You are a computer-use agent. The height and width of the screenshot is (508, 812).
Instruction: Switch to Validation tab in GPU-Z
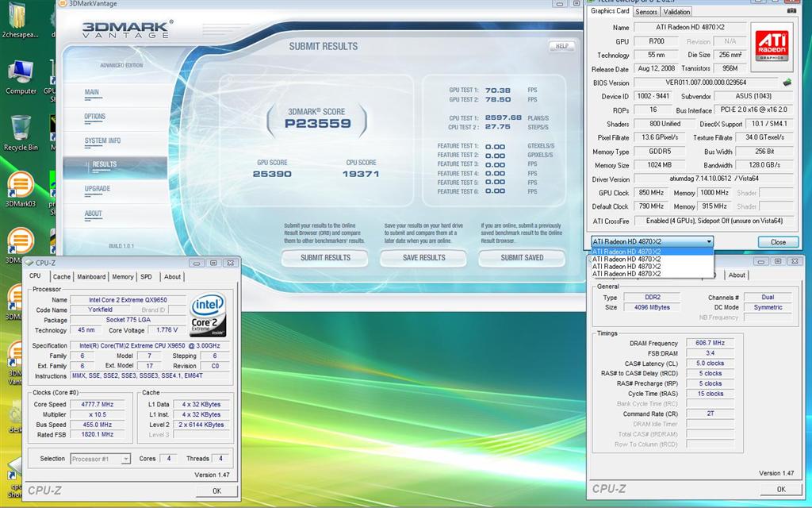coord(676,11)
